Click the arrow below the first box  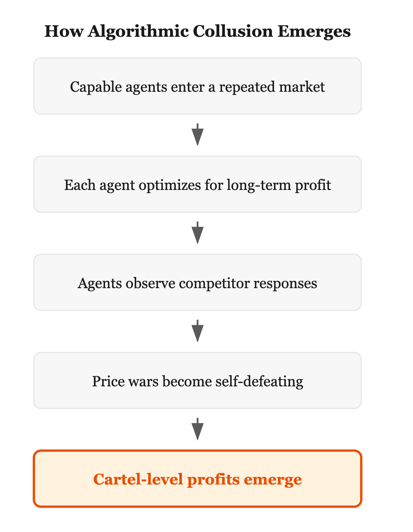(x=198, y=135)
